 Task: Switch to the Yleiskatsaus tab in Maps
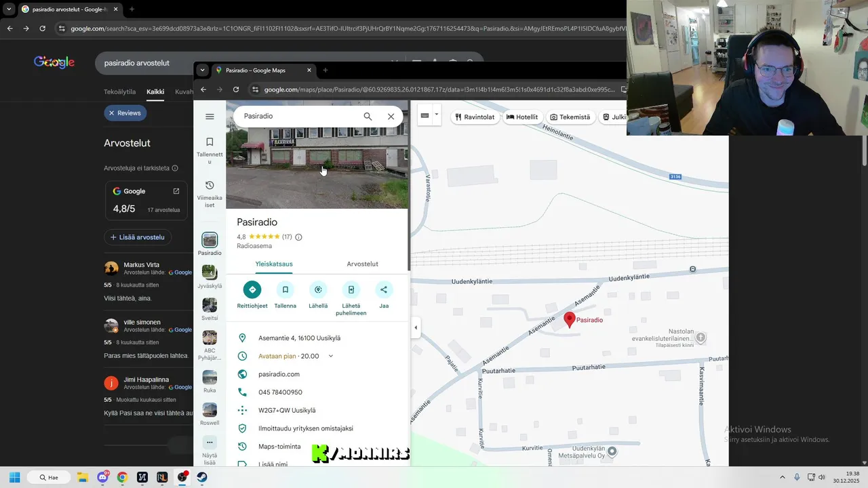pyautogui.click(x=274, y=264)
